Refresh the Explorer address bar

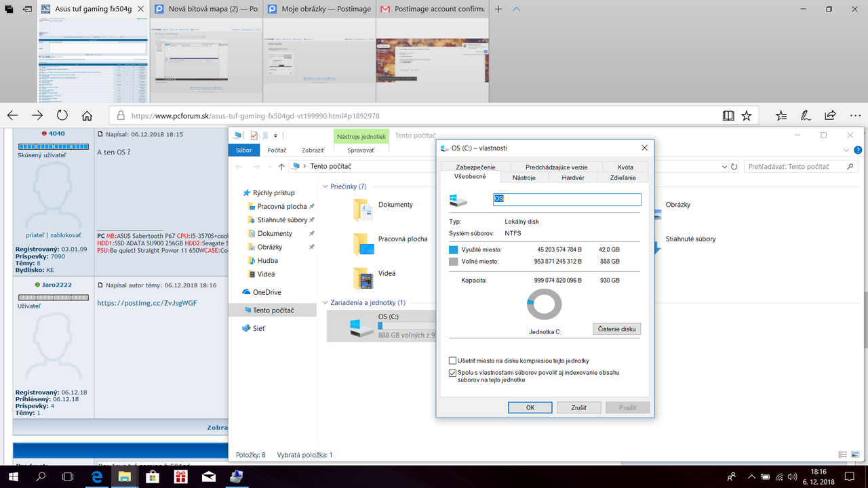(x=734, y=166)
